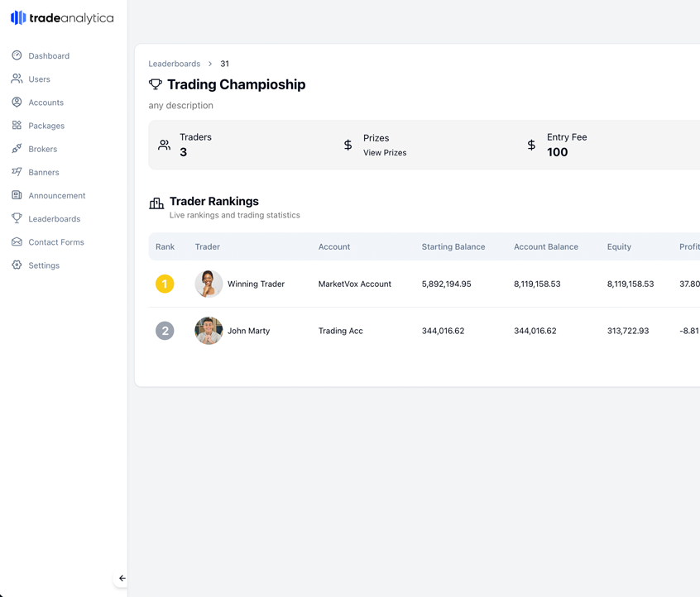
Task: Open the Announcement menu item
Action: [56, 196]
